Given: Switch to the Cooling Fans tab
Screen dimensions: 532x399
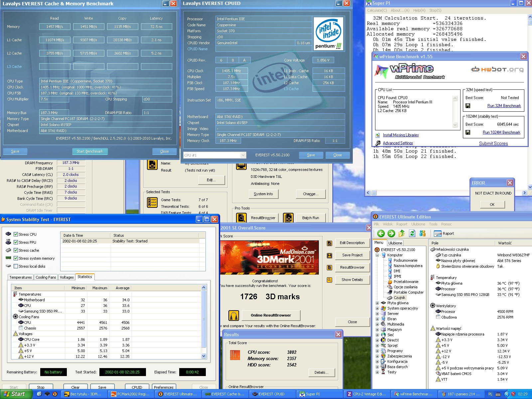Looking at the screenshot, I should pyautogui.click(x=46, y=277).
